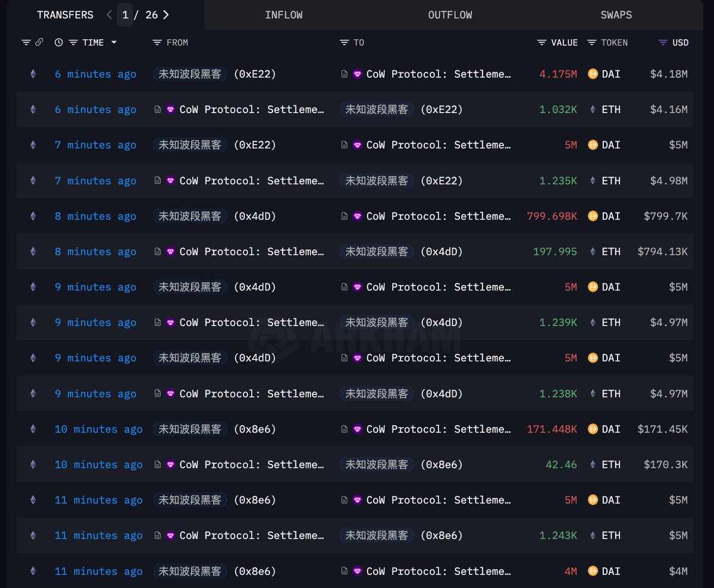Click the USD amount $4.98M
The height and width of the screenshot is (588, 714).
pyautogui.click(x=669, y=180)
